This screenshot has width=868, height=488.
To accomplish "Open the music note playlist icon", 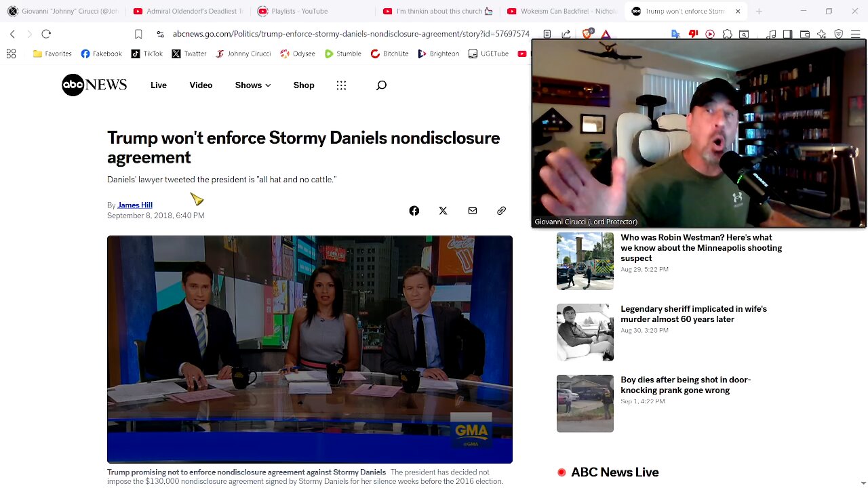I will click(771, 34).
